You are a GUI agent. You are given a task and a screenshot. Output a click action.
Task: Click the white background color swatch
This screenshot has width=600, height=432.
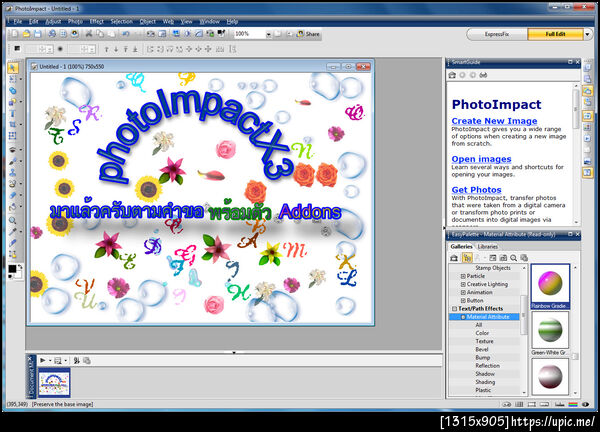click(17, 273)
